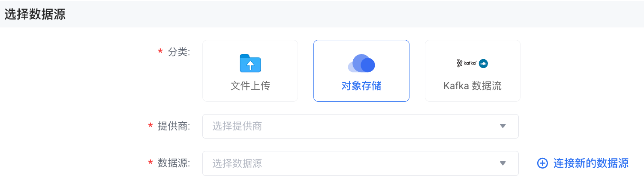This screenshot has height=187, width=644.
Task: Click the 文件上传 label text
Action: tap(250, 86)
